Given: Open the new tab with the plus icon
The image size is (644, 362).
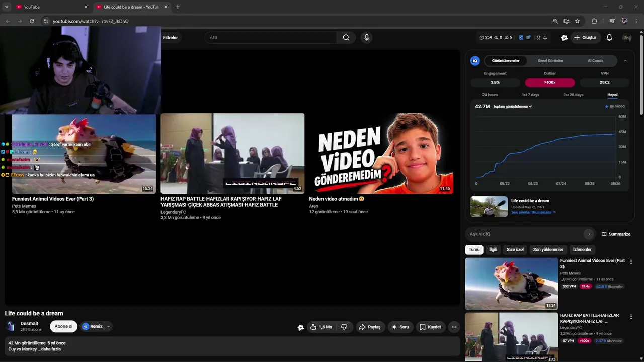Looking at the screenshot, I should point(178,7).
